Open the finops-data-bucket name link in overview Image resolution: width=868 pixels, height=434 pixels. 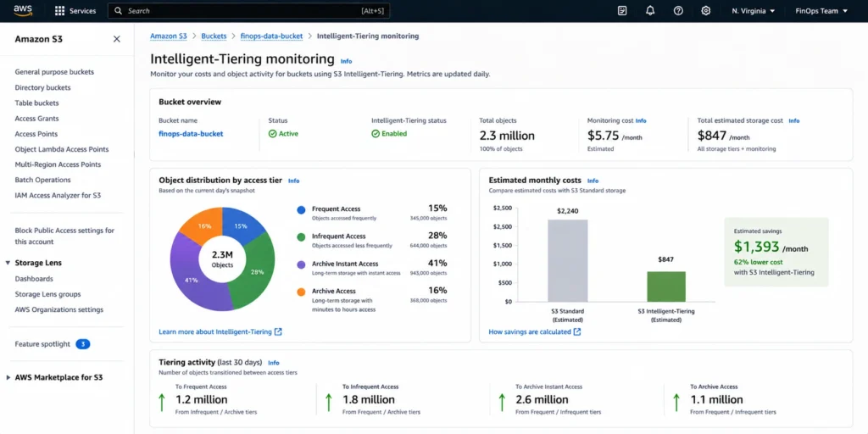click(x=191, y=134)
